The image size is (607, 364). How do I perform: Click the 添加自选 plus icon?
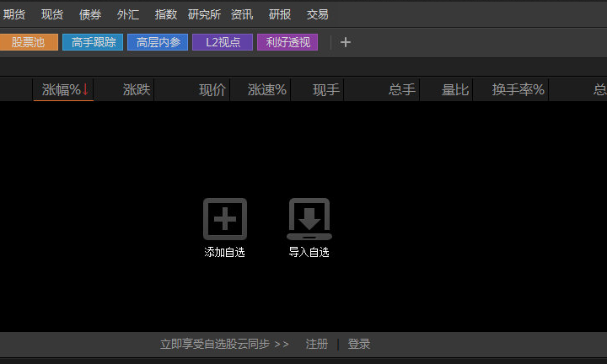[224, 220]
